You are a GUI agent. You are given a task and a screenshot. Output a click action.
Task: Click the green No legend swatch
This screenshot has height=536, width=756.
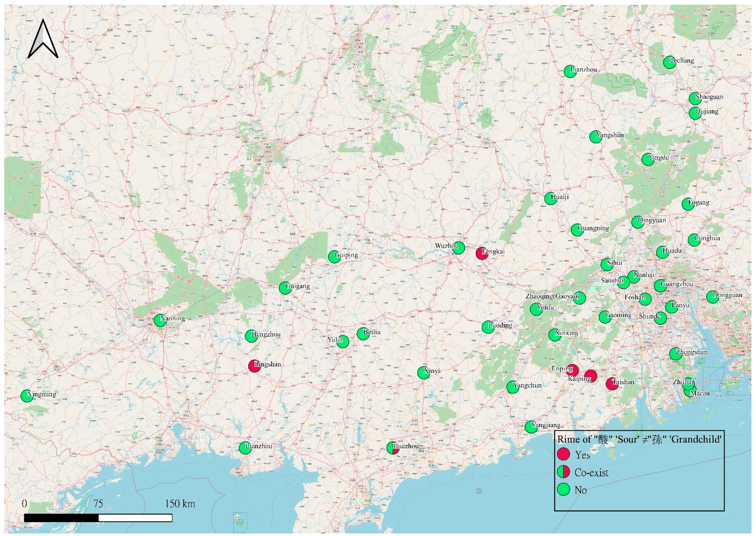[564, 489]
